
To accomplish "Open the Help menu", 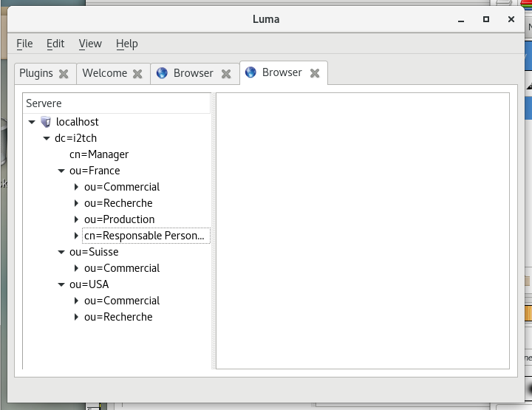I will (x=127, y=44).
